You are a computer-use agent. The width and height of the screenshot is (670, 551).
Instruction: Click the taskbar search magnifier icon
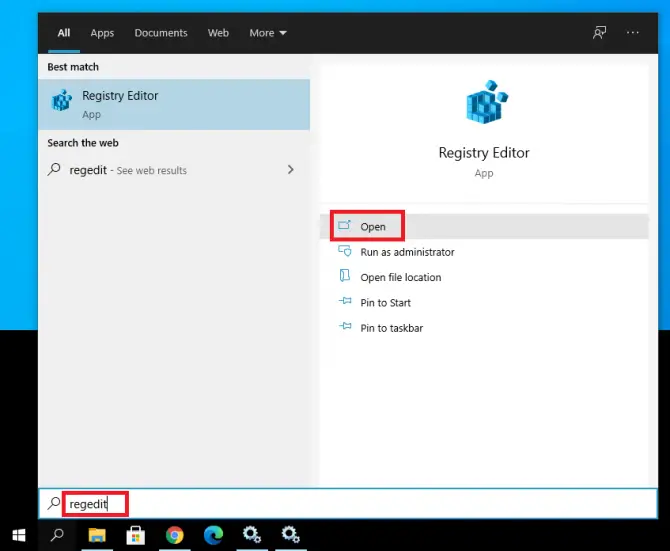pyautogui.click(x=57, y=535)
